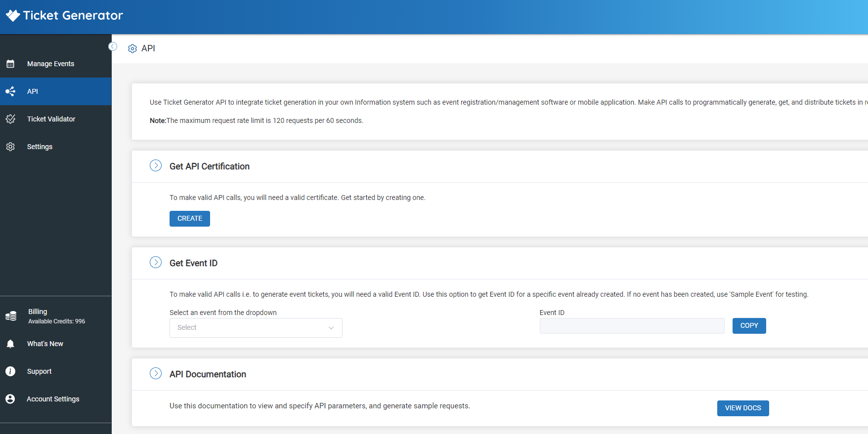Select the API menu item
This screenshot has width=868, height=434.
(55, 91)
